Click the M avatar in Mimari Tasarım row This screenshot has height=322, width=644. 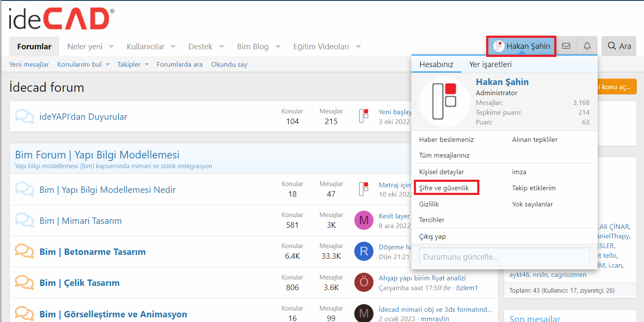point(364,220)
